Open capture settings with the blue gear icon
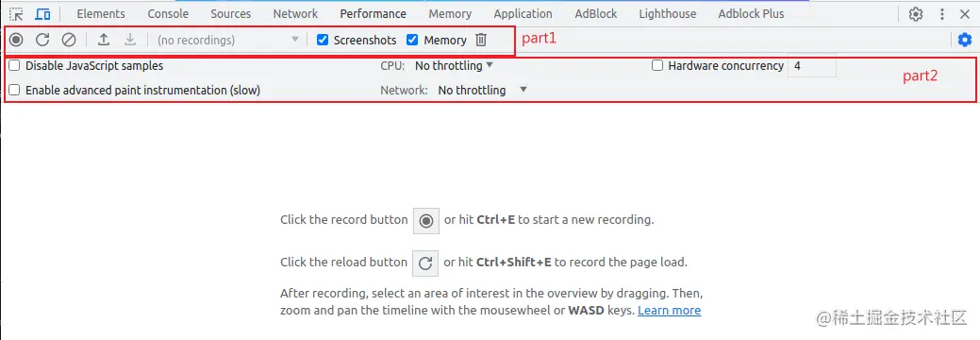The width and height of the screenshot is (980, 340). tap(965, 40)
